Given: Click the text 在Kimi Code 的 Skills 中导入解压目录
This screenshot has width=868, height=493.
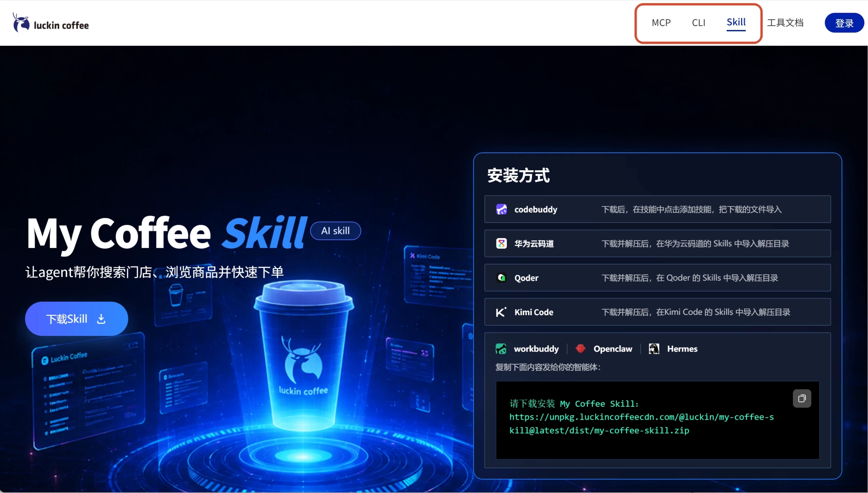Looking at the screenshot, I should [723, 312].
